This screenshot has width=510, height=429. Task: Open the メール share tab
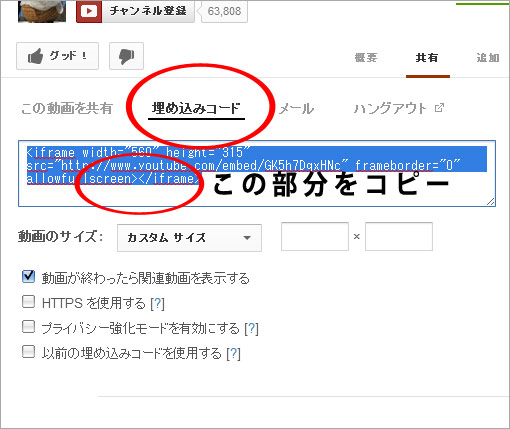pos(296,109)
